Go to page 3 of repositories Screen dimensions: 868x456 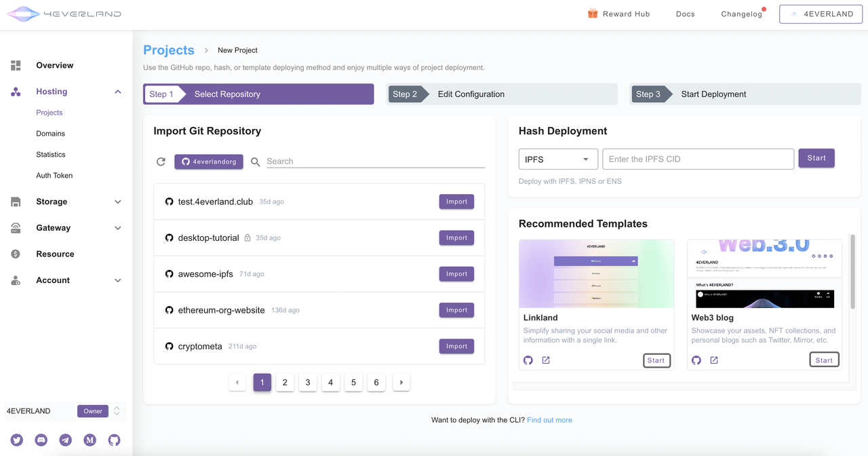tap(308, 383)
